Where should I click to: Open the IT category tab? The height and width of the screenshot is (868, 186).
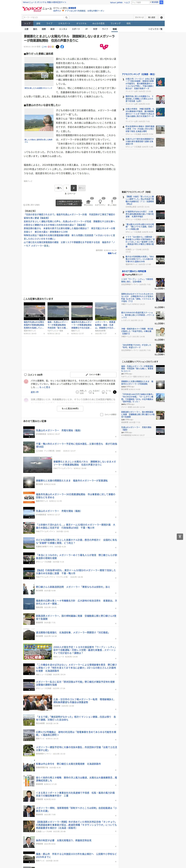(x=86, y=29)
